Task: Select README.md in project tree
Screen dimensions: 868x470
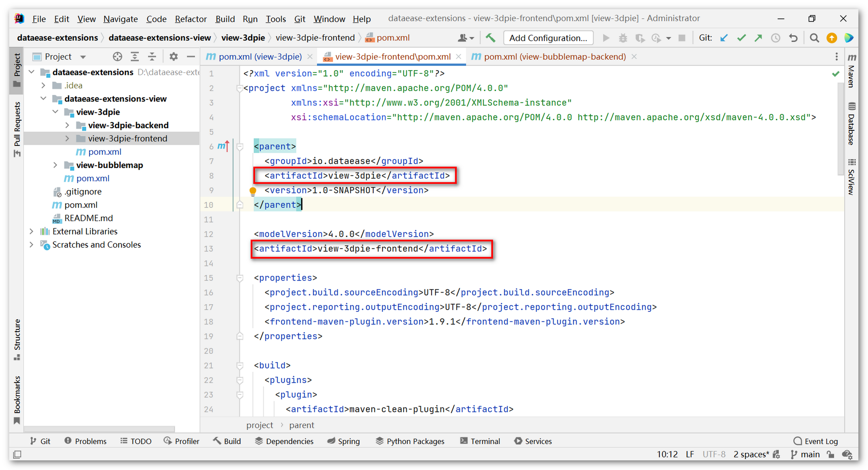Action: [88, 218]
